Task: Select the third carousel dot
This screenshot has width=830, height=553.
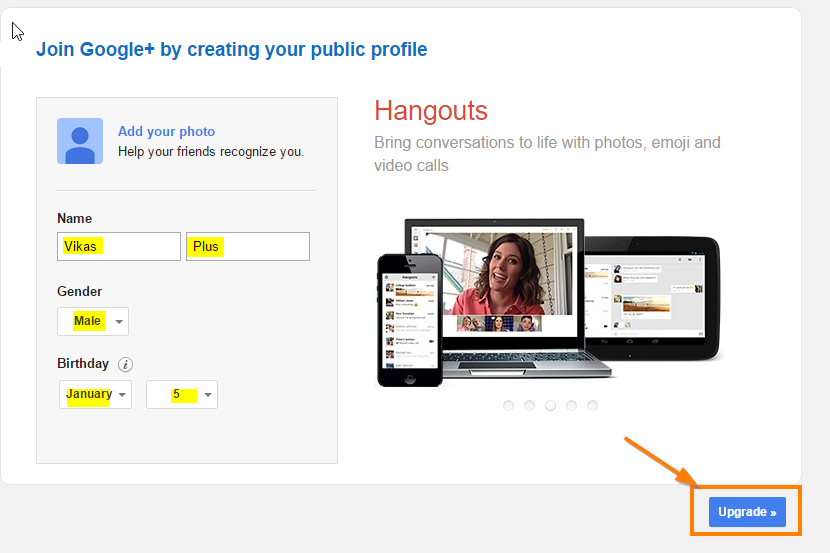Action: pos(551,405)
